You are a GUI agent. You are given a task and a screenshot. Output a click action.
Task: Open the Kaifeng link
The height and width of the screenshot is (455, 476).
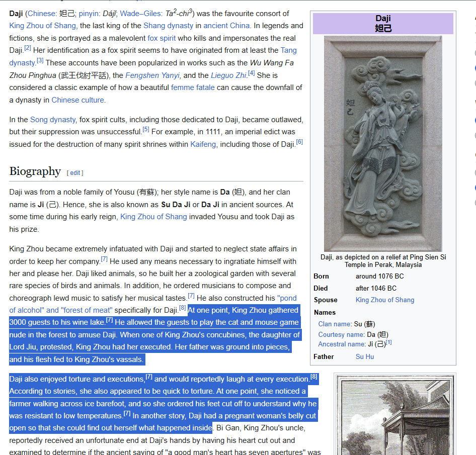pos(203,144)
